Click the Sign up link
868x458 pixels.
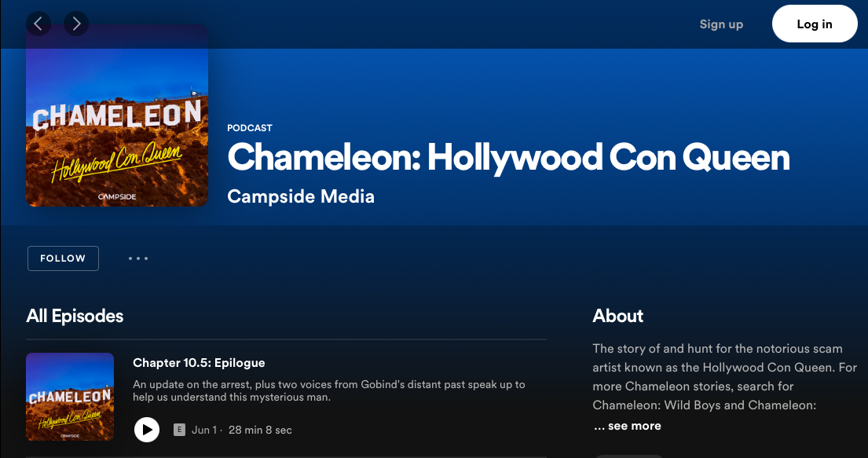click(721, 24)
